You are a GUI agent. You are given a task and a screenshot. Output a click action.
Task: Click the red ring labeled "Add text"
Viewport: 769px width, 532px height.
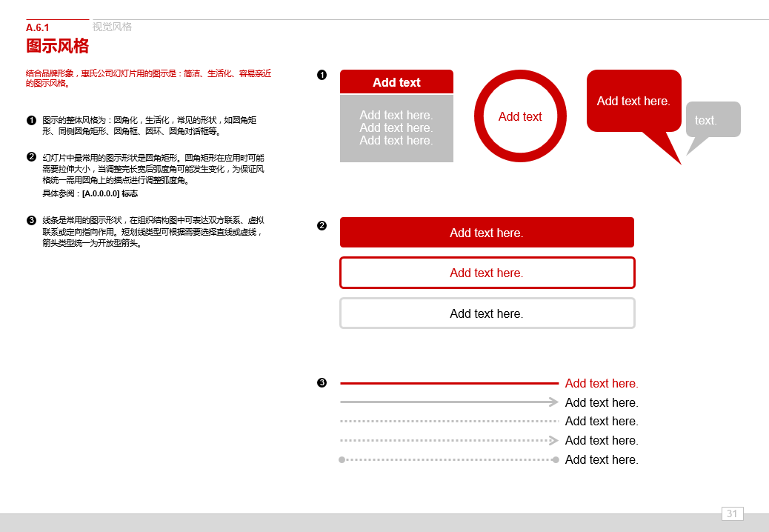pos(520,116)
